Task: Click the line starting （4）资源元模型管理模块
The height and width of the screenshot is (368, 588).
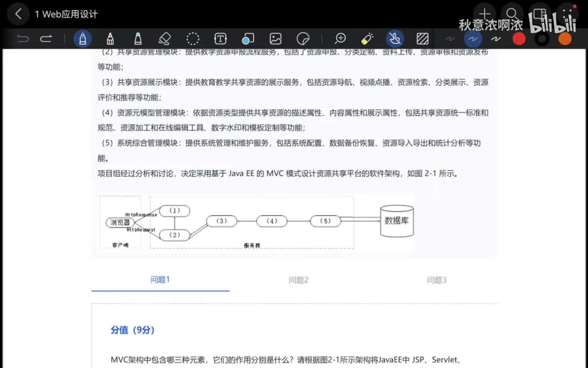Action: pyautogui.click(x=293, y=112)
